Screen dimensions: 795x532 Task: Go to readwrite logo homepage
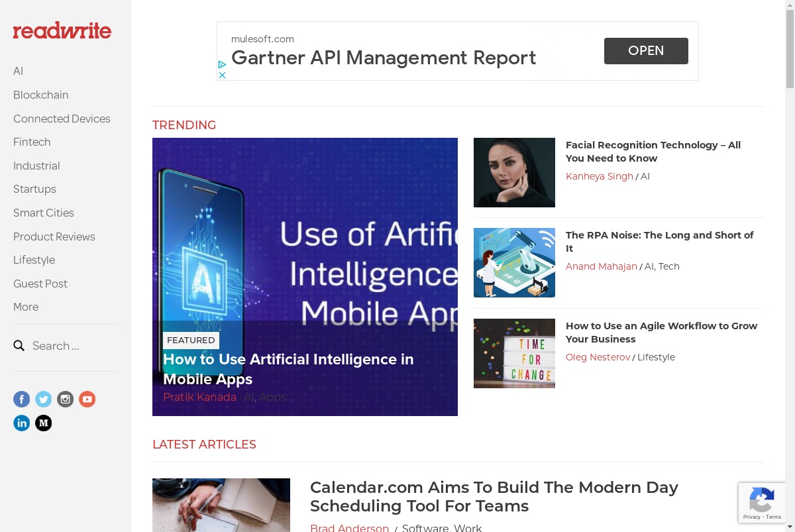[62, 30]
